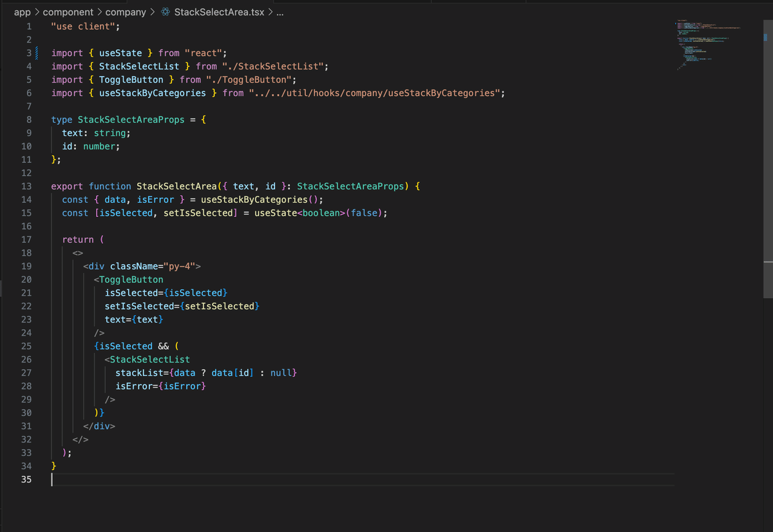The height and width of the screenshot is (532, 773).
Task: Open the "app" breadcrumb dropdown
Action: click(23, 12)
